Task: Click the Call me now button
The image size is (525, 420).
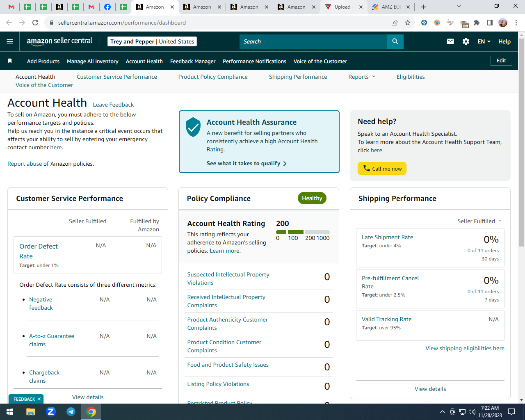Action: coord(382,169)
